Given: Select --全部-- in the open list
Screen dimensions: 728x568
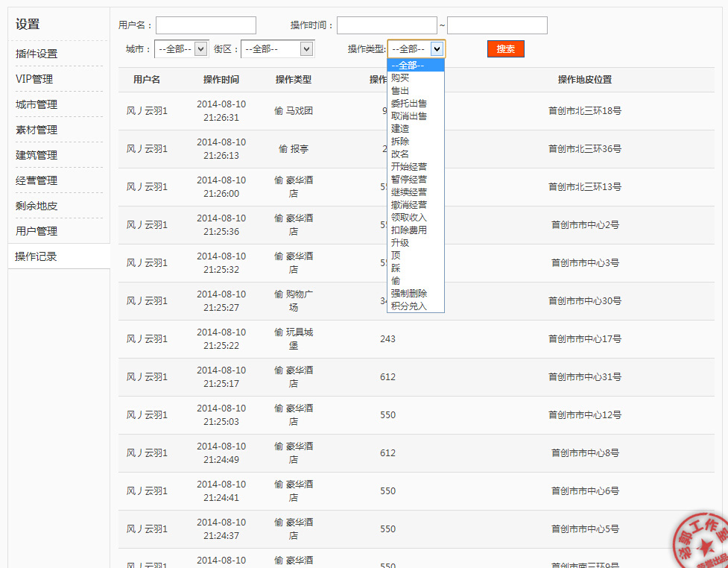Looking at the screenshot, I should click(x=416, y=65).
